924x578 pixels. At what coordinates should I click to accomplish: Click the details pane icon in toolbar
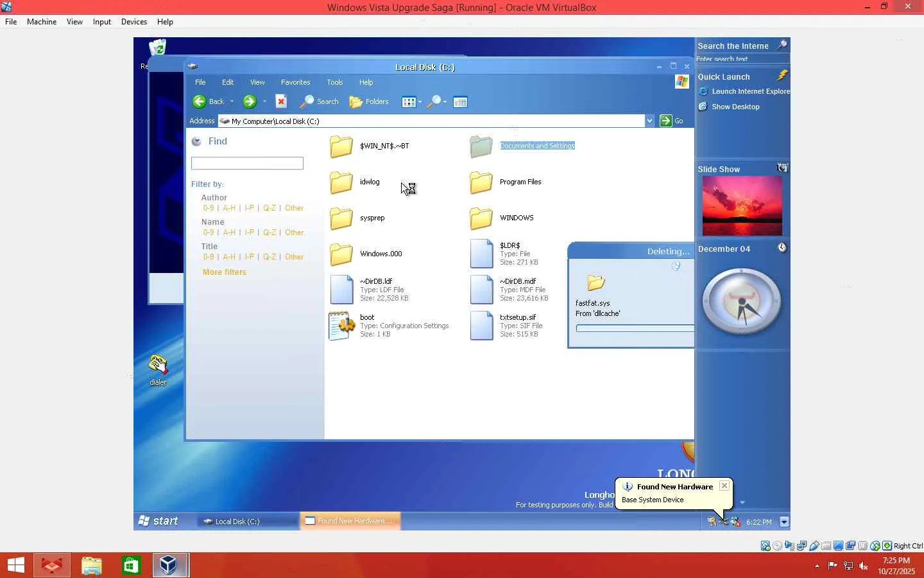460,102
